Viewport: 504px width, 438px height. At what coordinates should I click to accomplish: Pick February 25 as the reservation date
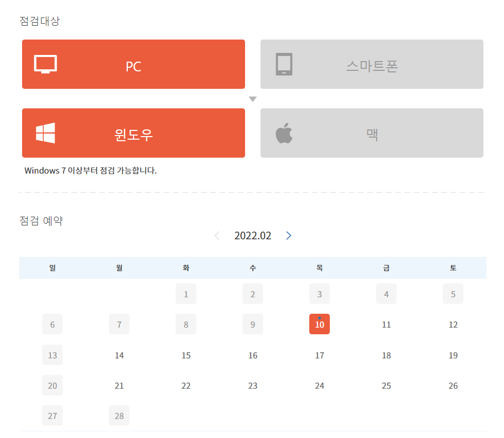tap(386, 385)
